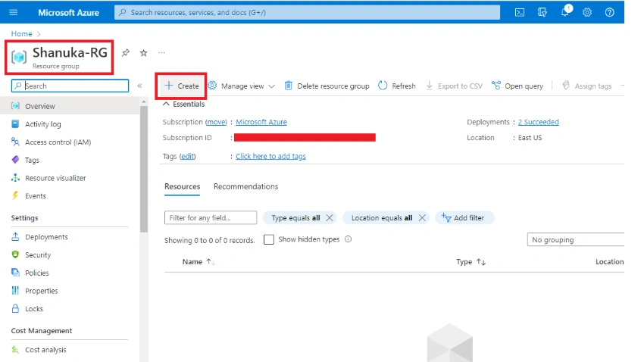This screenshot has width=644, height=362.
Task: Click Assign tags in the toolbar
Action: (586, 86)
